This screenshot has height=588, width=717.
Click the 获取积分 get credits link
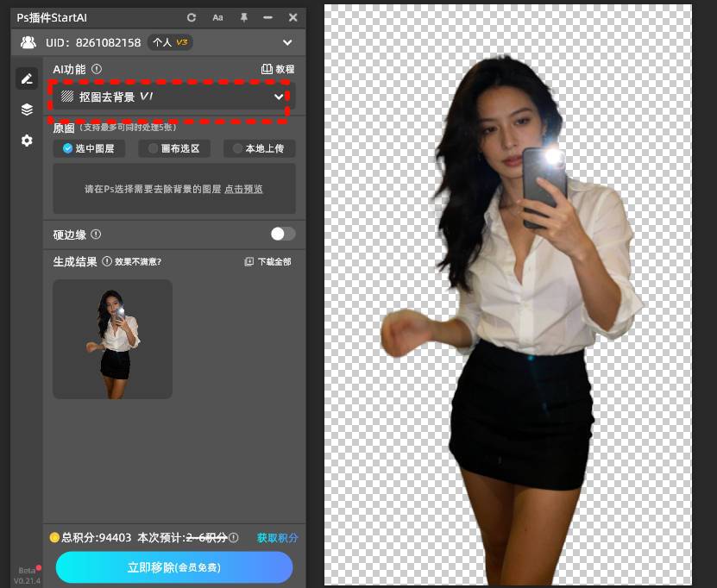point(277,537)
